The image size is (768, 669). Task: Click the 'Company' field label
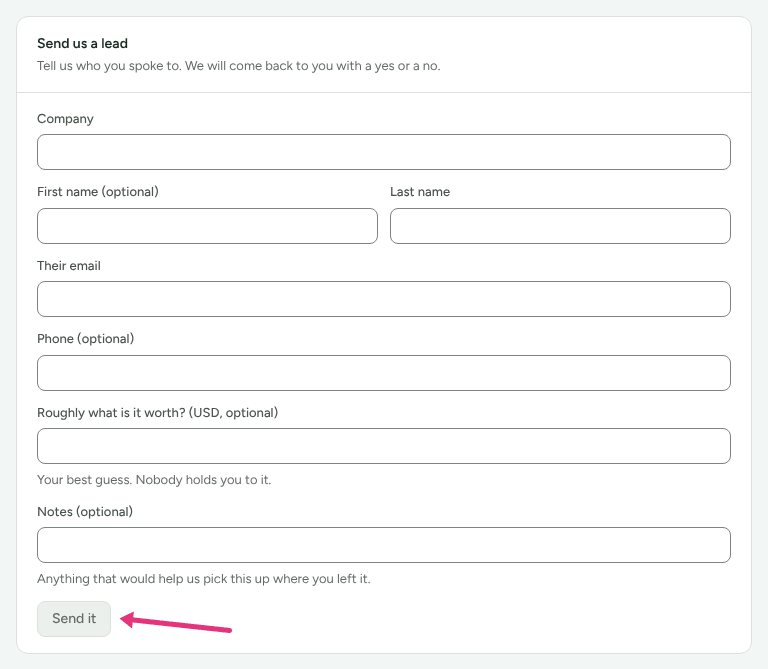[x=65, y=119]
